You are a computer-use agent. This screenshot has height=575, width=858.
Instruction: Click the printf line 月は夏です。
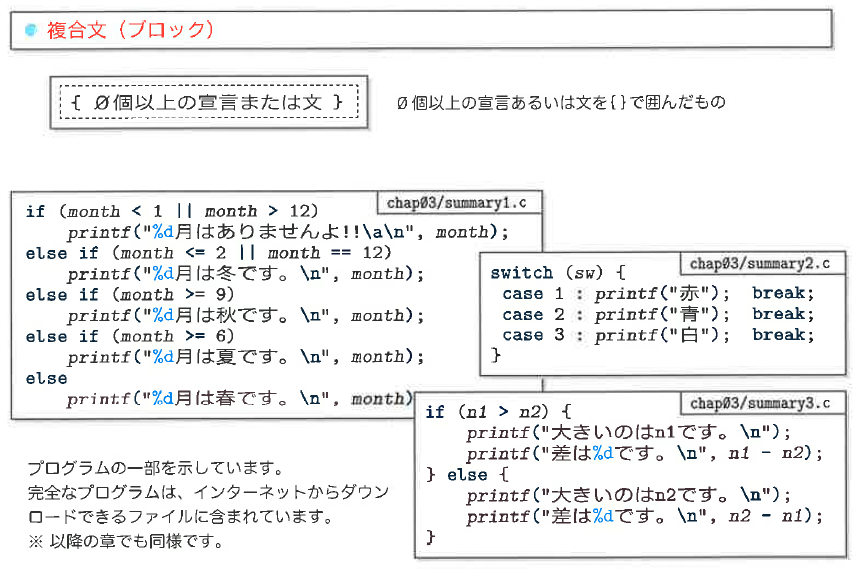(246, 357)
